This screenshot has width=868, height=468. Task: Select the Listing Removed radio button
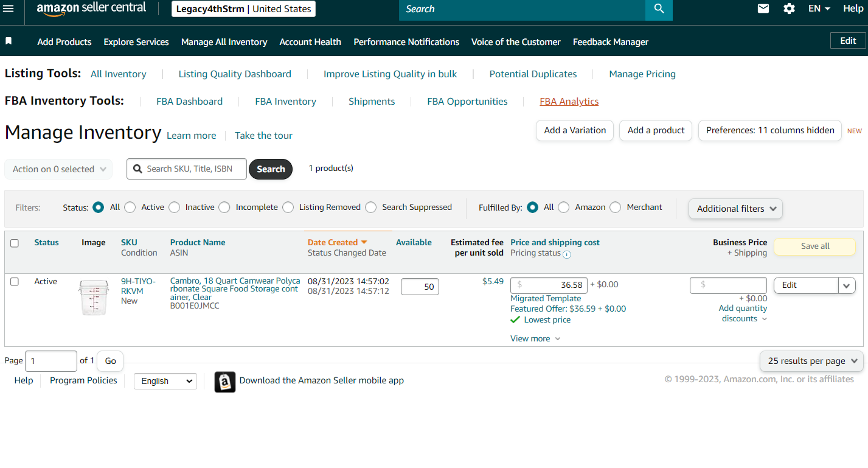[x=288, y=208]
